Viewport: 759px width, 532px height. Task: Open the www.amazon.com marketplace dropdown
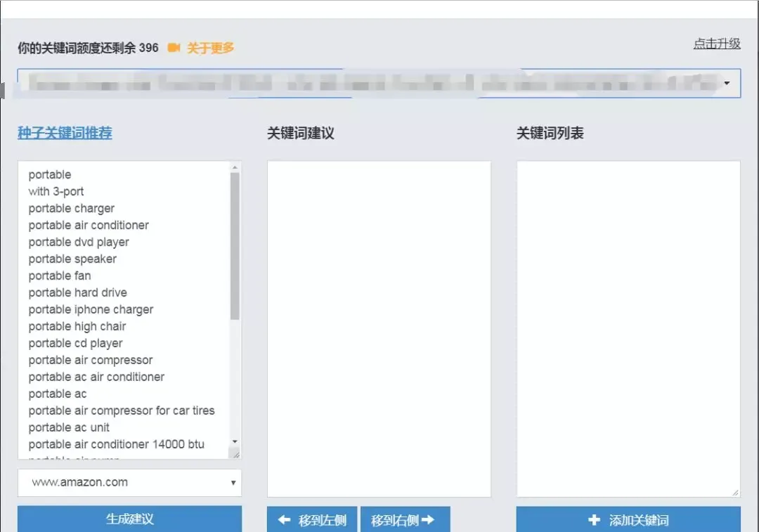click(x=130, y=483)
